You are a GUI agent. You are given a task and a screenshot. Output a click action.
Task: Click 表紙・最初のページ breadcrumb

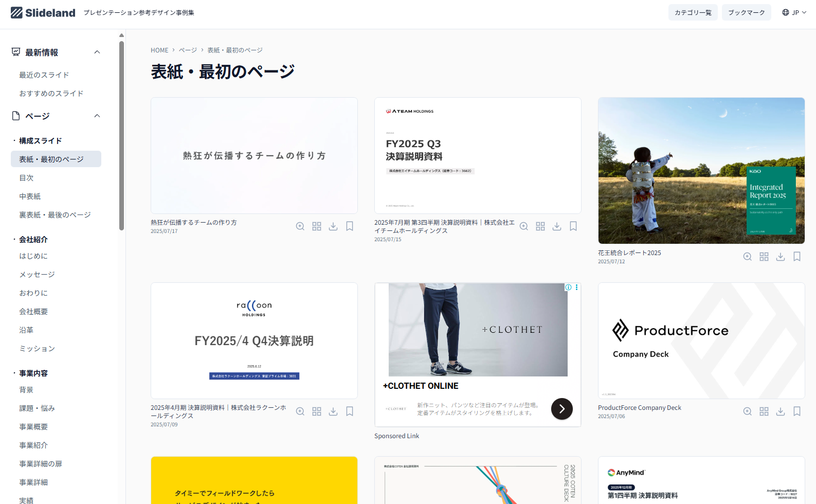(x=235, y=50)
